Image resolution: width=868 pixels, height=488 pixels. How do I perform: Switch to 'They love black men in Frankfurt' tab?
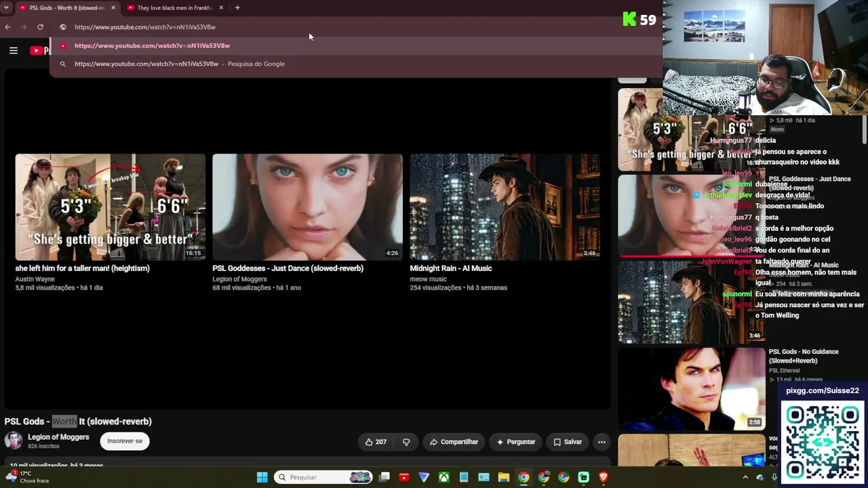coord(176,7)
